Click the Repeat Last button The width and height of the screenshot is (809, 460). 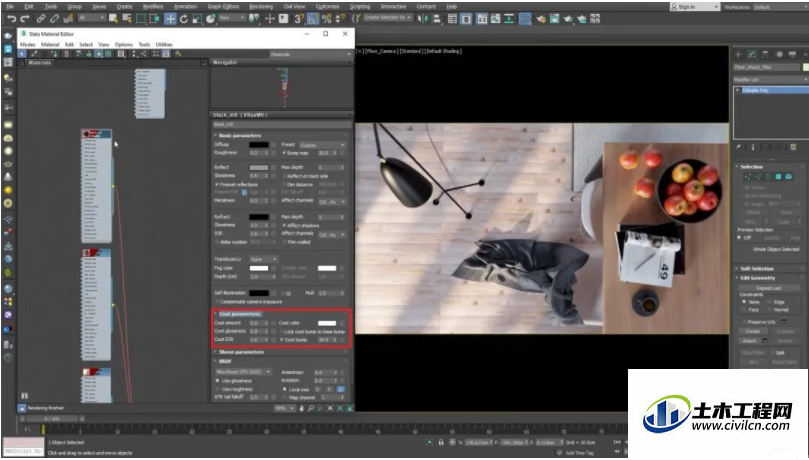[x=769, y=288]
